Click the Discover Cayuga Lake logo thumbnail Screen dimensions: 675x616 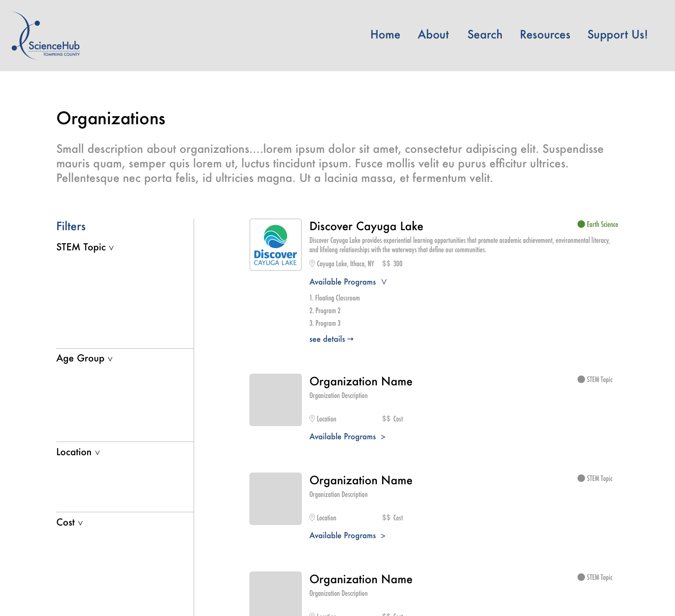276,245
